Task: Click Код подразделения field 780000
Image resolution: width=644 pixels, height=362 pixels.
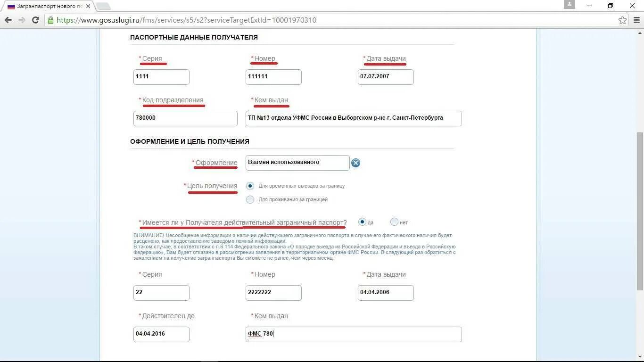Action: click(185, 118)
